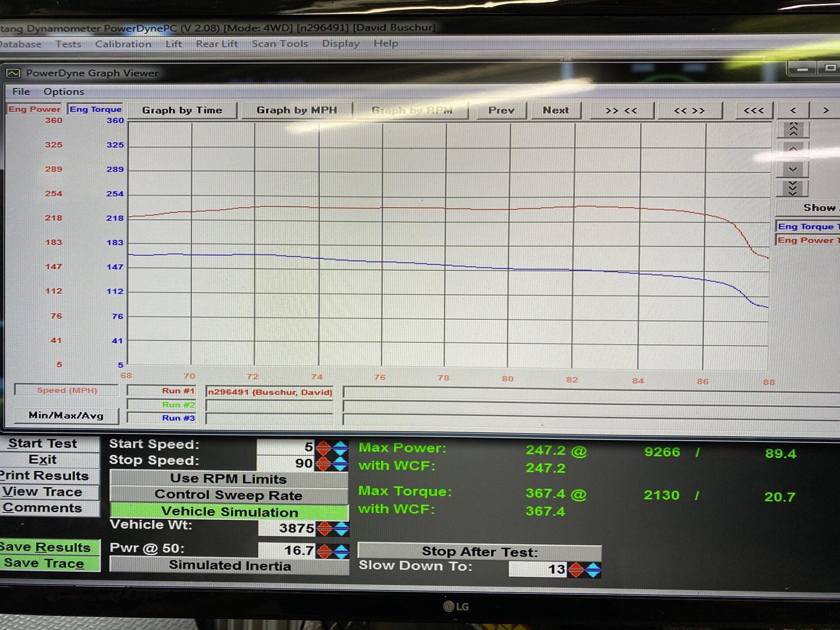Select the Eng Torque axis label
Image resolution: width=840 pixels, height=630 pixels.
click(x=95, y=109)
